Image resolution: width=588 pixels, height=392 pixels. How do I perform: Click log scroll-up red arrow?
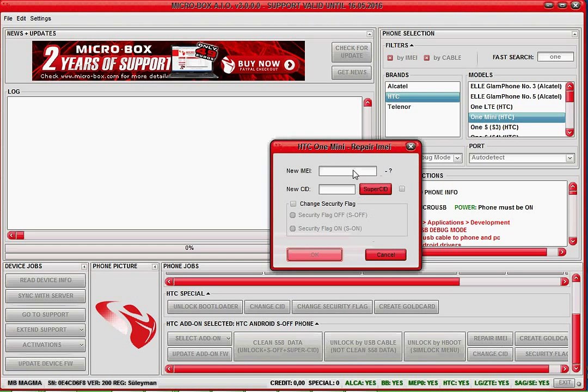(367, 102)
